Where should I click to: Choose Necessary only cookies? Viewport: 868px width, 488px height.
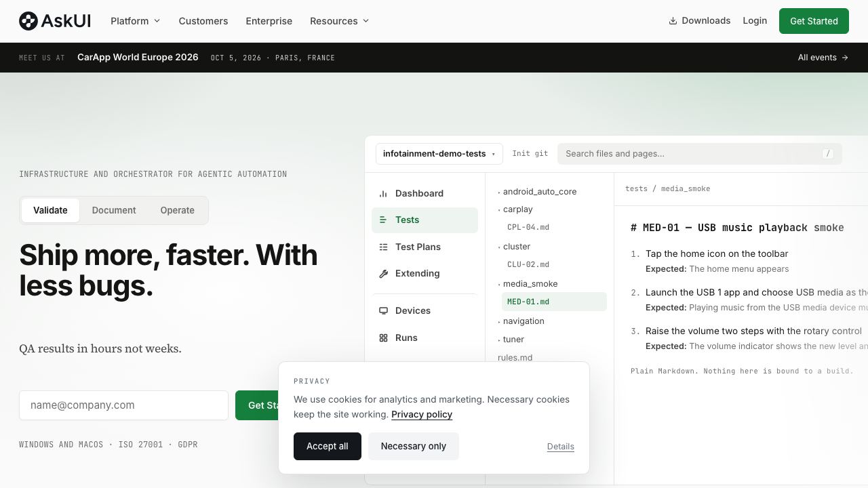tap(414, 446)
